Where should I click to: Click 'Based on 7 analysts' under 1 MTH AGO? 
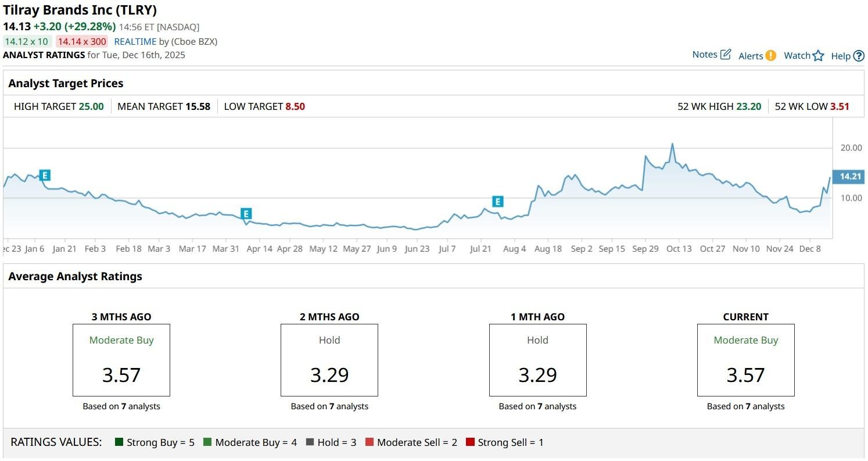(x=538, y=406)
